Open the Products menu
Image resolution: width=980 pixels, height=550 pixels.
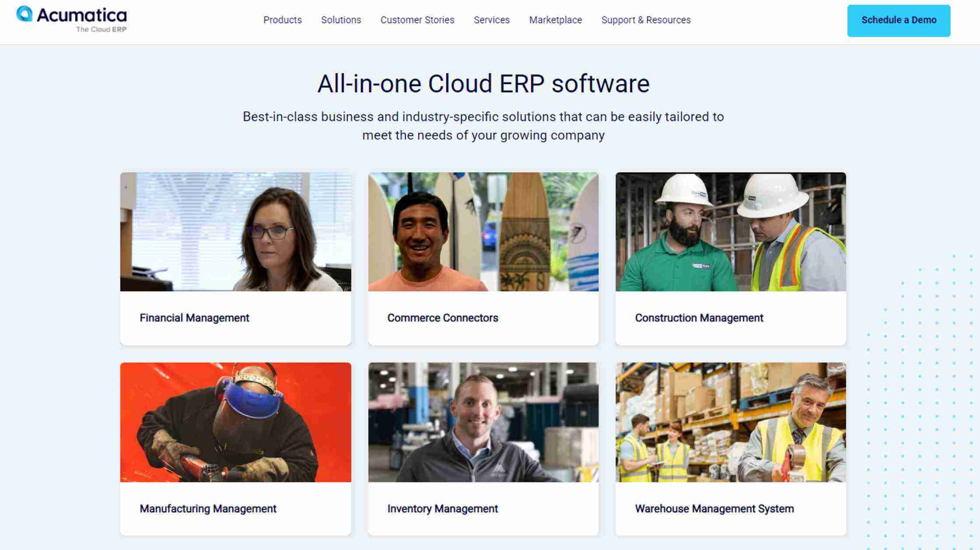(282, 20)
